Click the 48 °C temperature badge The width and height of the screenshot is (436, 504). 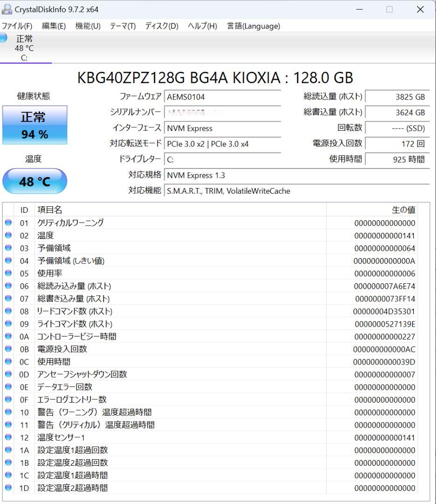(35, 181)
